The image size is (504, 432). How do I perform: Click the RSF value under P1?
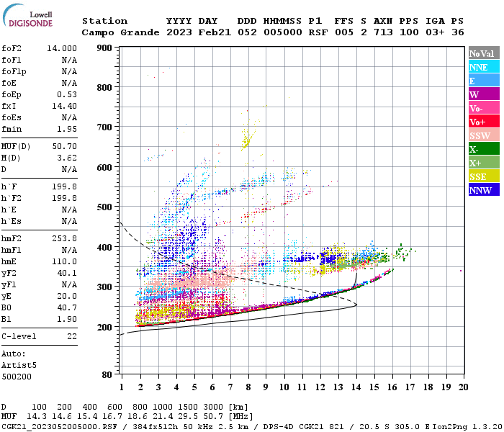(x=318, y=32)
